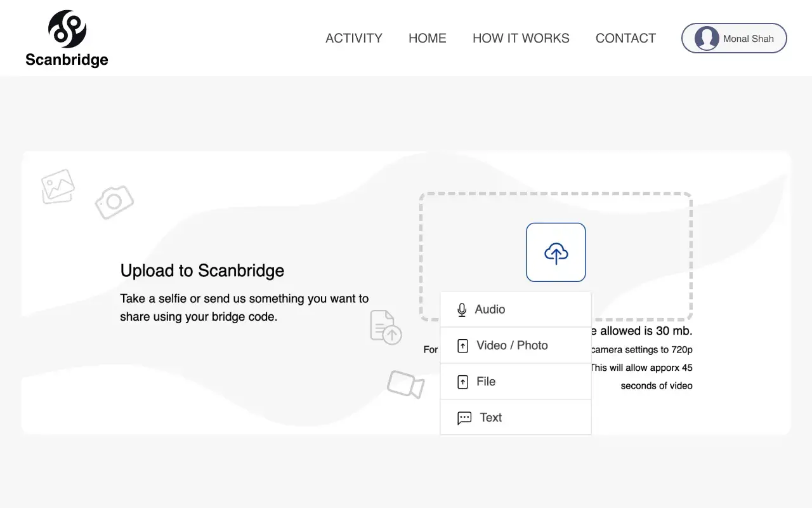Screen dimensions: 812x508
Task: Click the Scanbridge circular logo icon
Action: [x=67, y=29]
